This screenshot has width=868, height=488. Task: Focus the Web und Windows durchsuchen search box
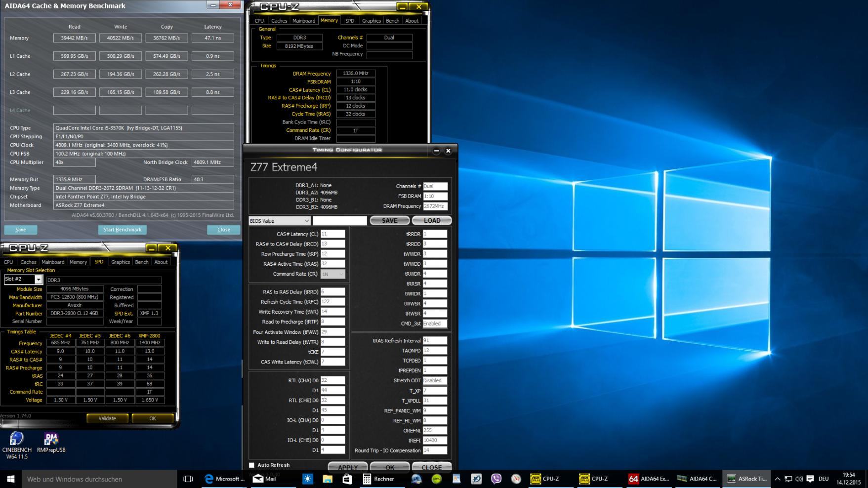coord(99,479)
